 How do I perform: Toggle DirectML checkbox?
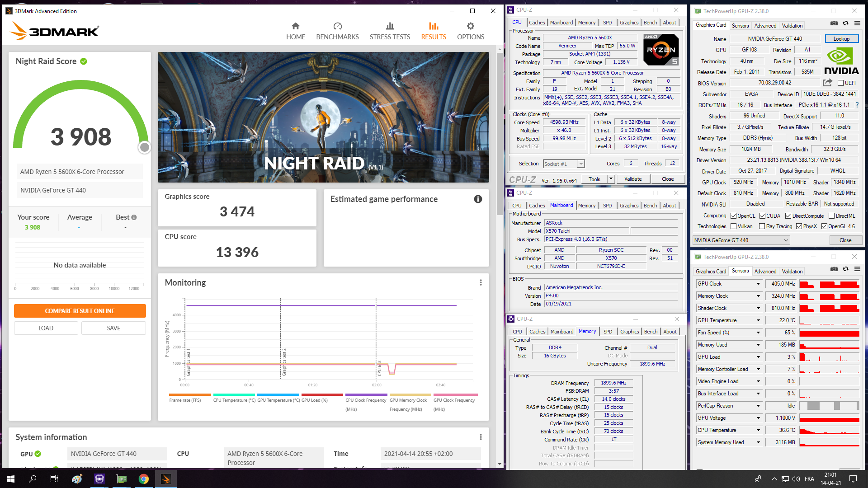pyautogui.click(x=831, y=216)
